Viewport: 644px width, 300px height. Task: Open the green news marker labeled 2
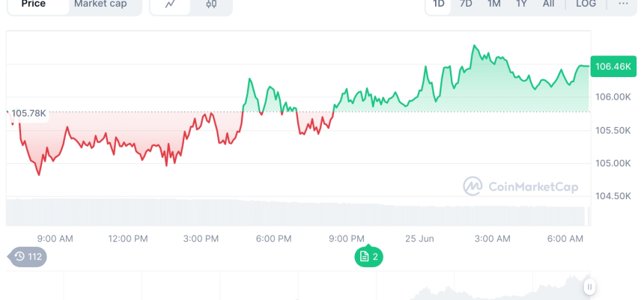369,257
